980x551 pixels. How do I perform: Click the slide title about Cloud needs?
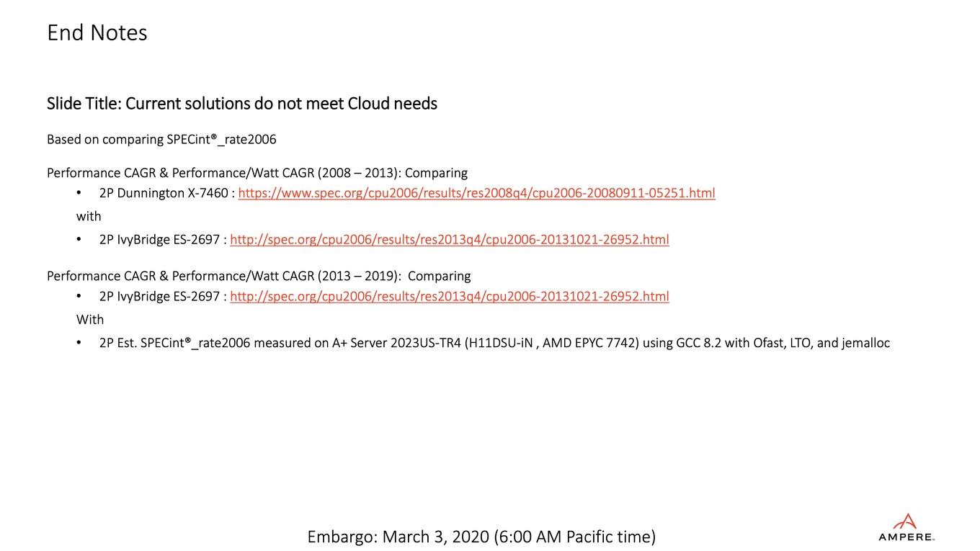pyautogui.click(x=242, y=104)
